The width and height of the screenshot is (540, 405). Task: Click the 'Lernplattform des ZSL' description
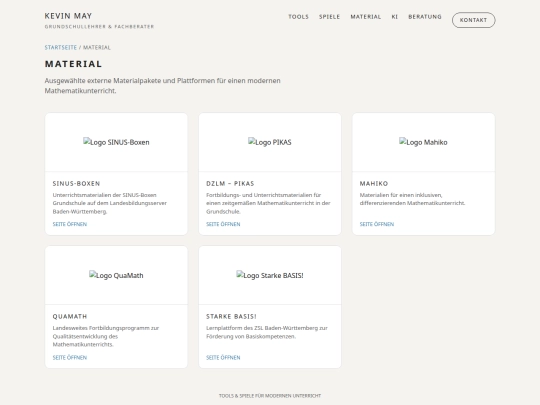click(267, 332)
